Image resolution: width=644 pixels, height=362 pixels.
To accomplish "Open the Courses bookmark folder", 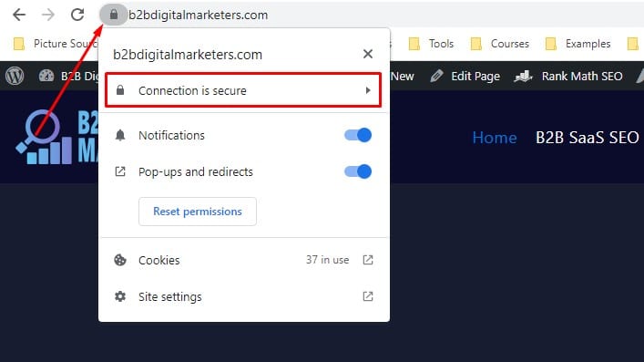I will pos(500,44).
